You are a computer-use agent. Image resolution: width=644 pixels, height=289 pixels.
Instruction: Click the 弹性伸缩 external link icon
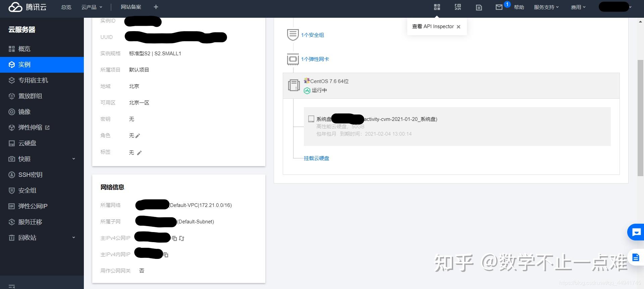click(47, 128)
